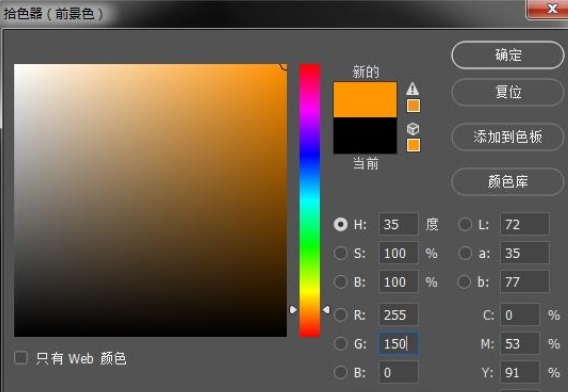Enable the 只有 Web 颜色 checkbox

point(21,358)
